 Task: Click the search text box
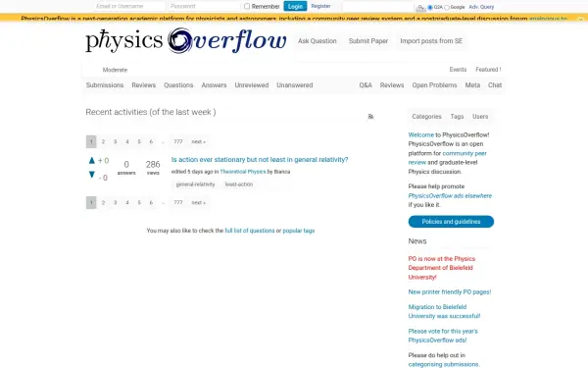377,7
